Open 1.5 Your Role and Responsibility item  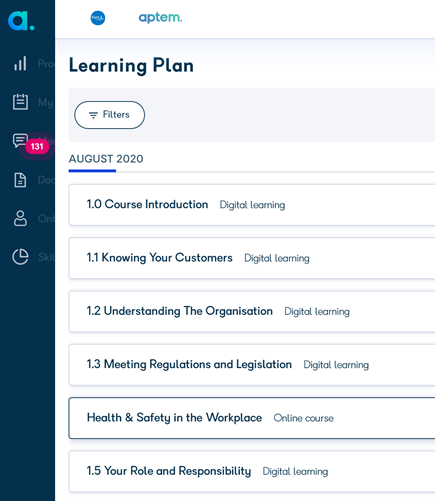252,471
